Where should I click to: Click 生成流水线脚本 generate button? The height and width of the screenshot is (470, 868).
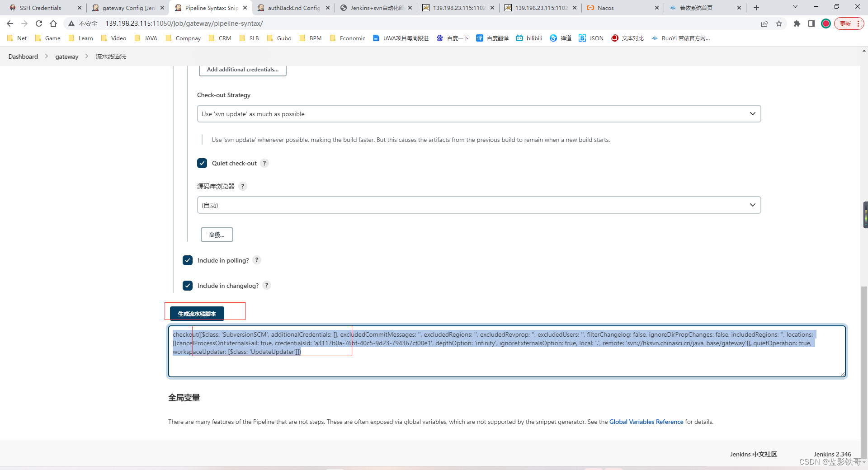tap(197, 314)
